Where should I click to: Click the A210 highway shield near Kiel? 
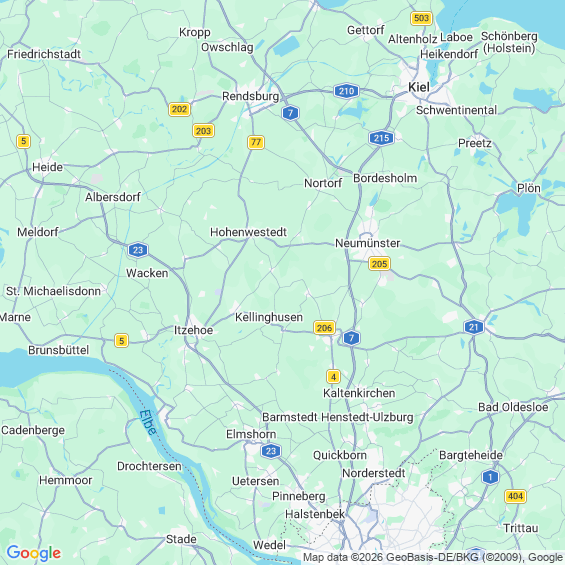pos(346,91)
